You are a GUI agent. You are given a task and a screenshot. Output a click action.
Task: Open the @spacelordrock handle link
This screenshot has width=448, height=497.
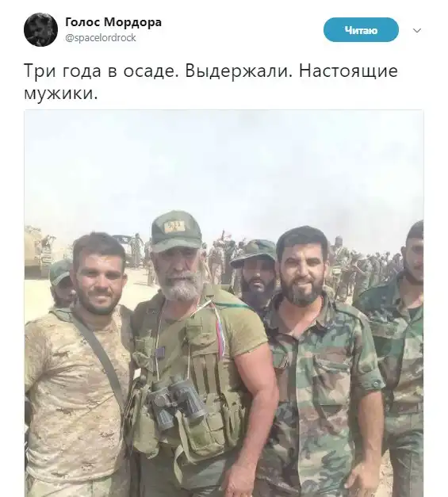pyautogui.click(x=101, y=38)
